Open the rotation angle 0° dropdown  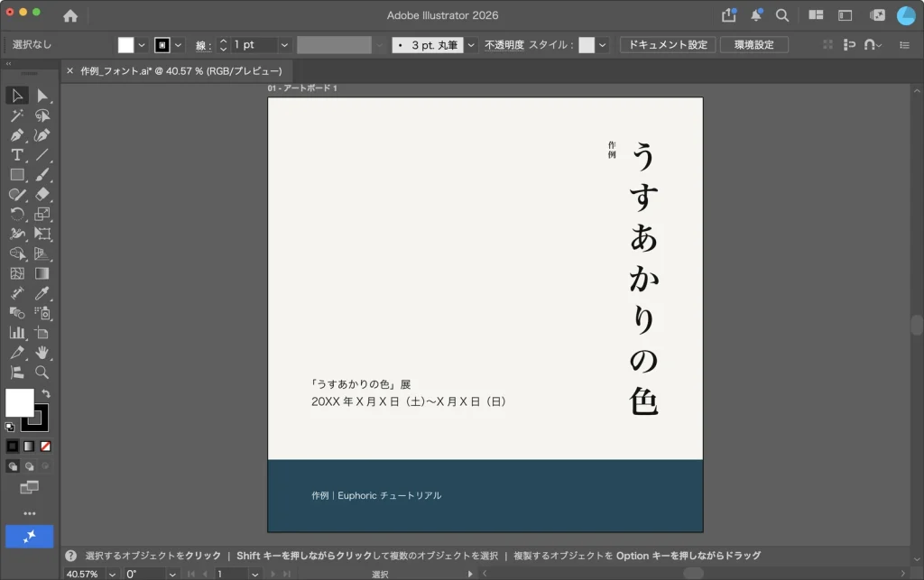pyautogui.click(x=172, y=574)
